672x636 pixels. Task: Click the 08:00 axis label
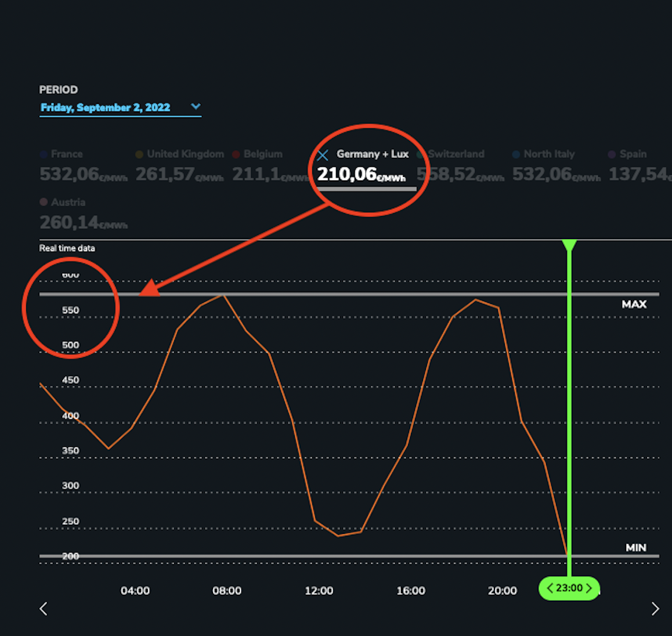click(226, 591)
